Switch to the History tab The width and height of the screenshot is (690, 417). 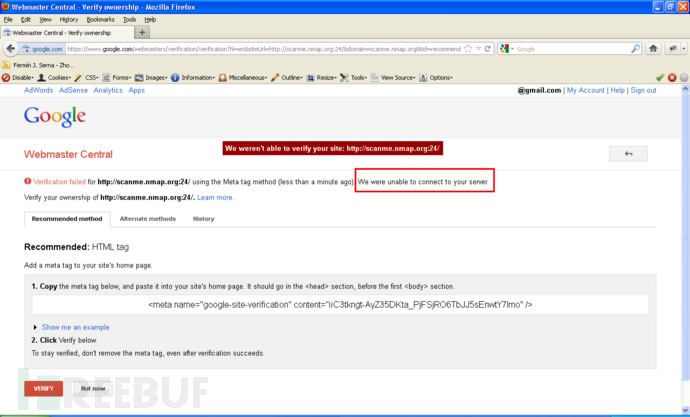coord(204,219)
